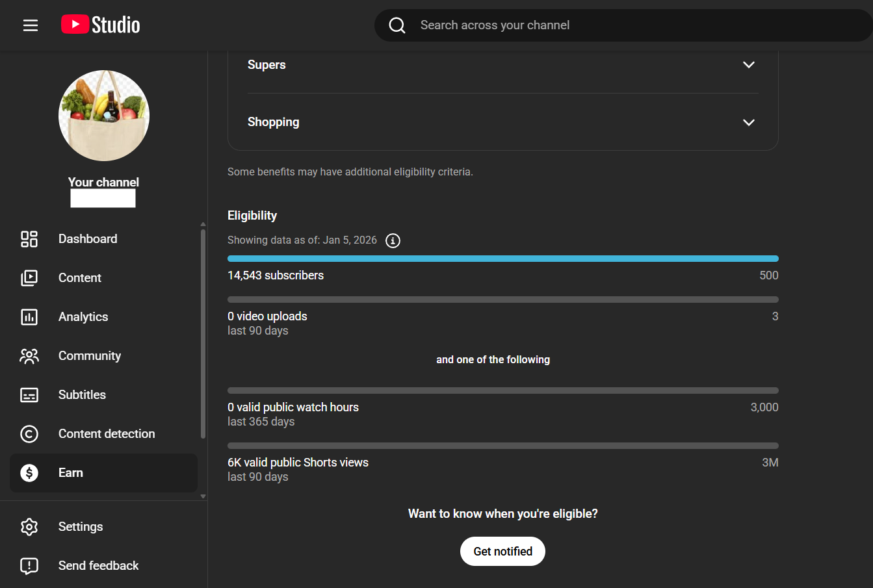Viewport: 873px width, 588px height.
Task: Open the hamburger menu icon
Action: [x=31, y=25]
